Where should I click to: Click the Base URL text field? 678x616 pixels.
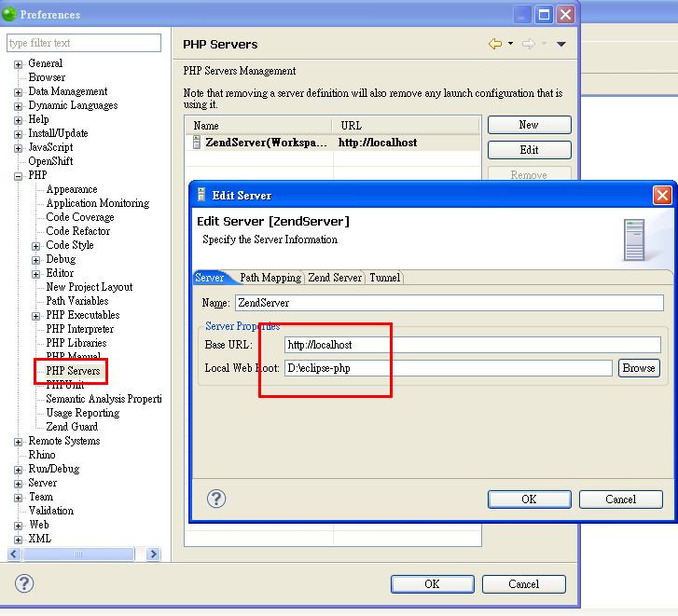(x=472, y=345)
